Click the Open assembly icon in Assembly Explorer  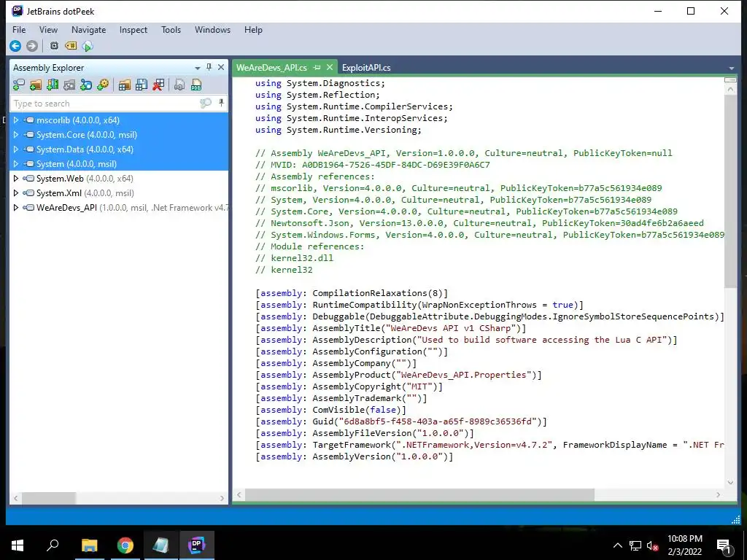click(18, 85)
